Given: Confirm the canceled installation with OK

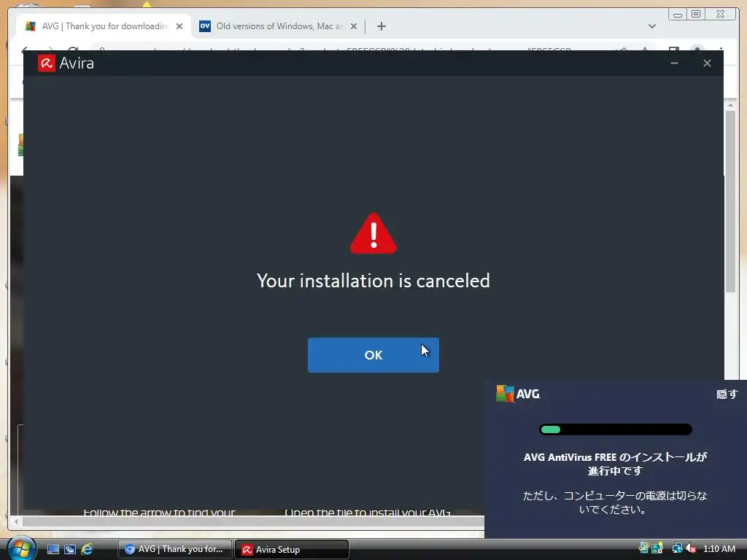Looking at the screenshot, I should pyautogui.click(x=373, y=355).
